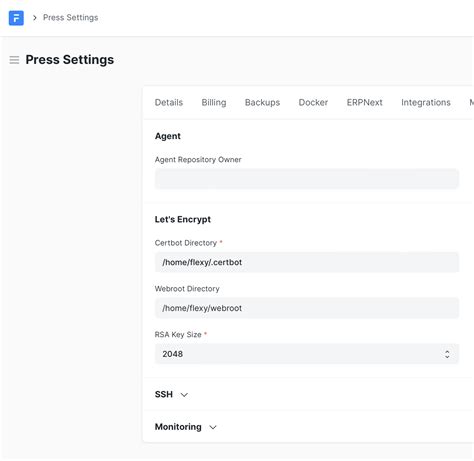Go to the ERPNext tab
Image resolution: width=474 pixels, height=461 pixels.
pyautogui.click(x=364, y=102)
